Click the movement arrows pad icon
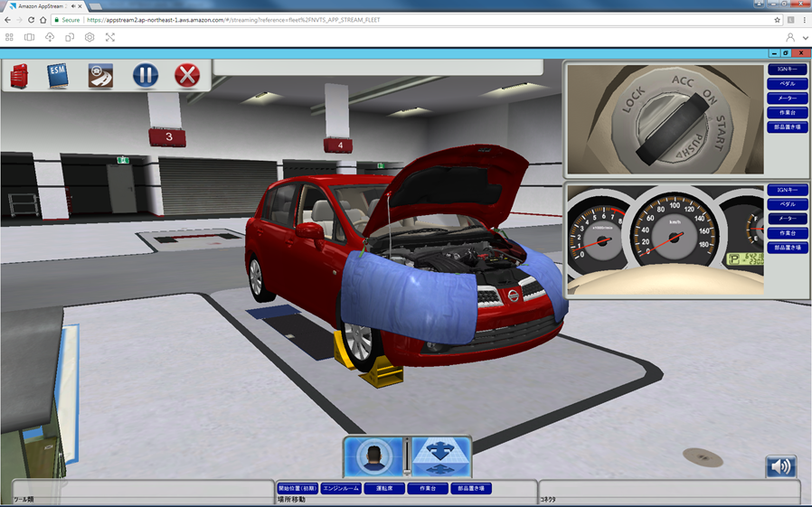The image size is (812, 507). point(441,456)
